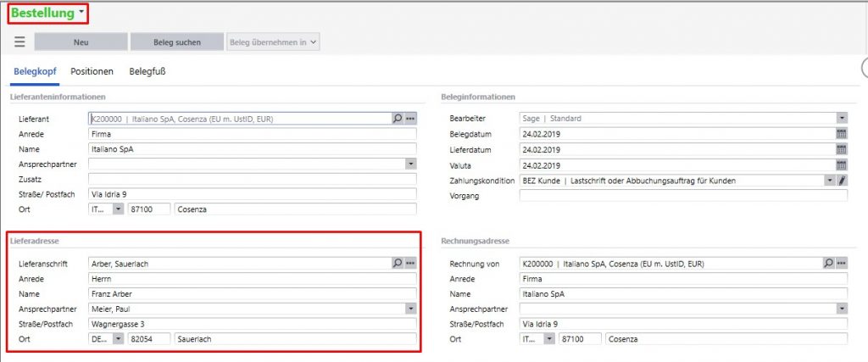Image resolution: width=868 pixels, height=362 pixels.
Task: Expand the Bestellung title dropdown
Action: pos(81,13)
